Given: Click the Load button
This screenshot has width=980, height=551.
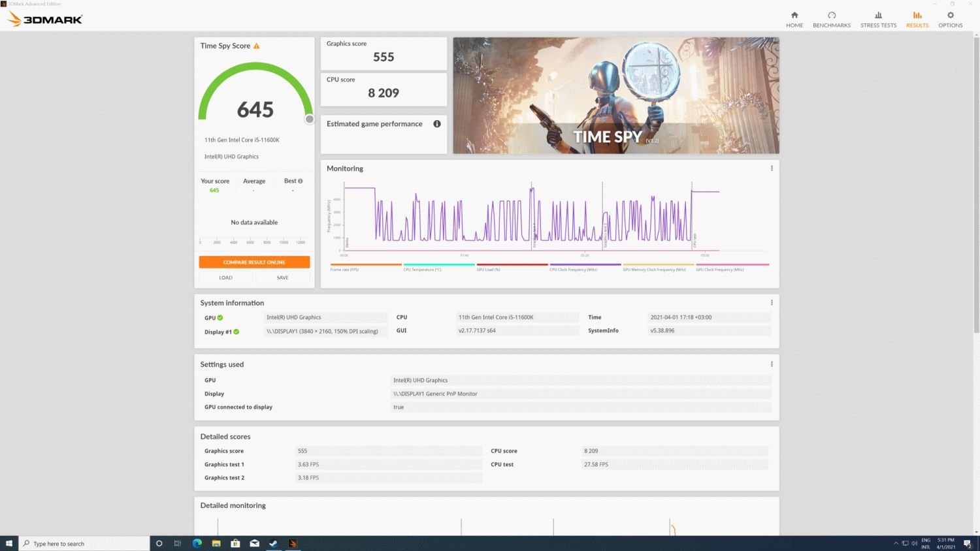Looking at the screenshot, I should pos(225,277).
